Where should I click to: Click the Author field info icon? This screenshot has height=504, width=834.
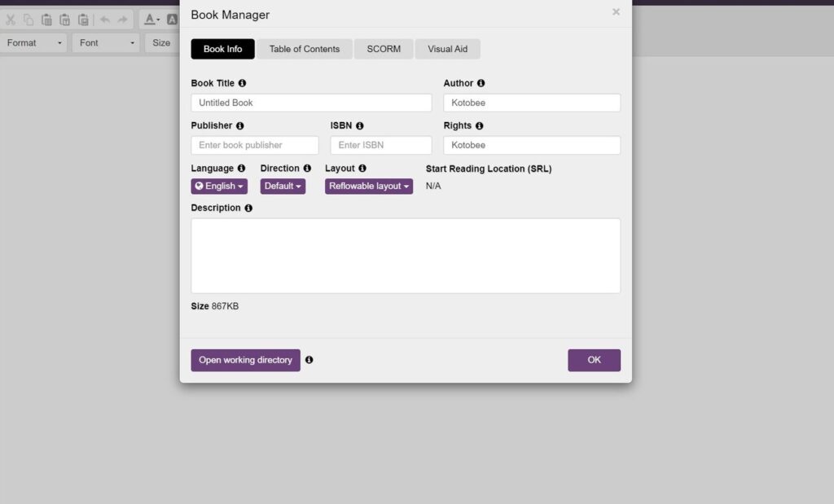point(481,83)
